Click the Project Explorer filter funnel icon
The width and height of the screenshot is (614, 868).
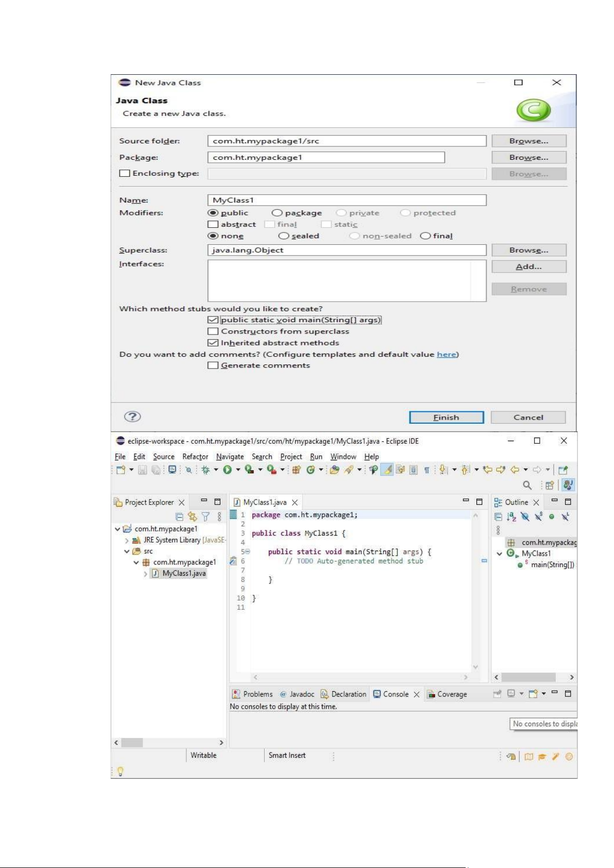click(206, 516)
